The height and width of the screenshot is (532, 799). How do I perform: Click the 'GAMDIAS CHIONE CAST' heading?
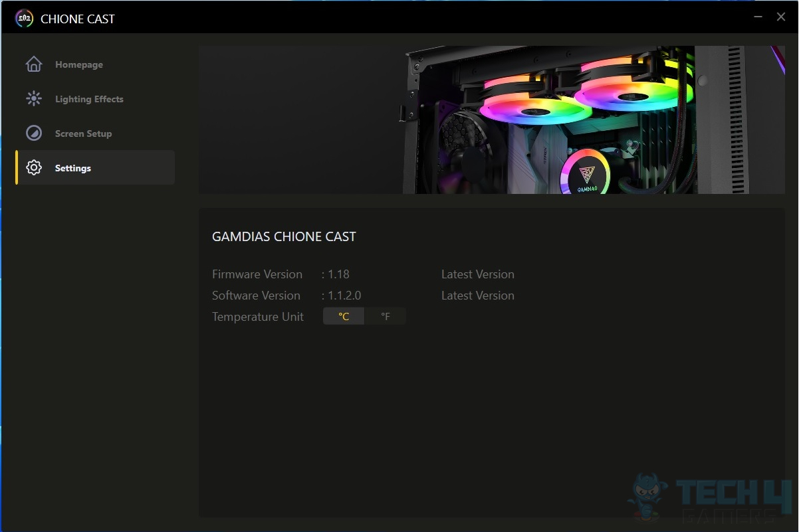coord(284,236)
